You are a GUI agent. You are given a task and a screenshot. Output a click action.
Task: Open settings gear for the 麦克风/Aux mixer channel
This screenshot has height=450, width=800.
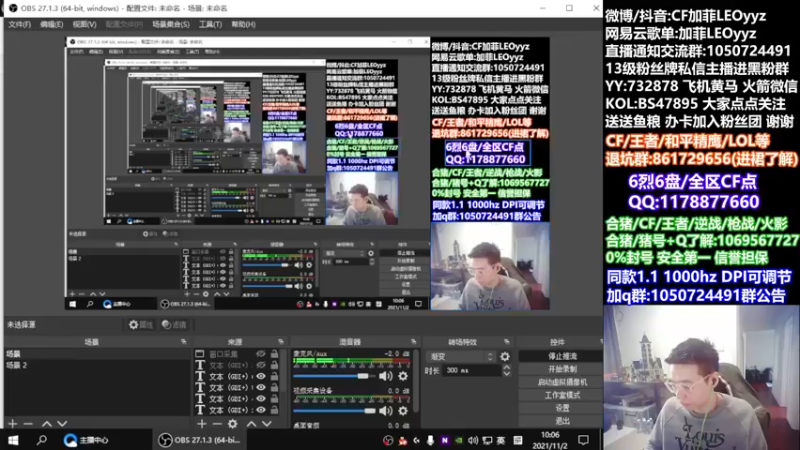[x=403, y=376]
